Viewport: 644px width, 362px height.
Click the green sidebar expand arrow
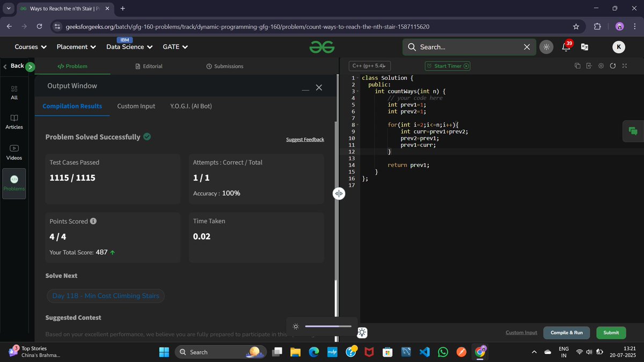(x=30, y=67)
